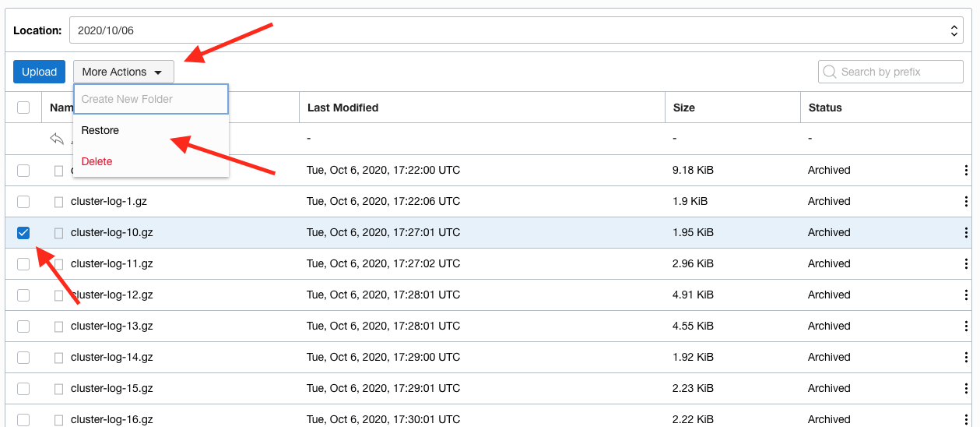Image resolution: width=980 pixels, height=427 pixels.
Task: Click the 17:29:00 UTC modified date
Action: (384, 357)
